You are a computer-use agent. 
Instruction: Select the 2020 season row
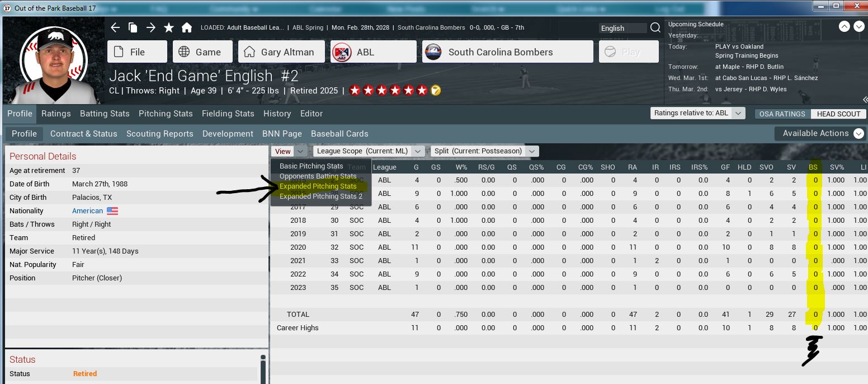[569, 247]
